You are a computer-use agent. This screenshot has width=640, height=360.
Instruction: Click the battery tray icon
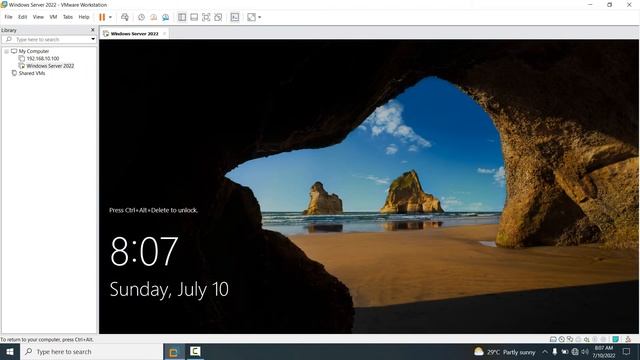point(565,352)
